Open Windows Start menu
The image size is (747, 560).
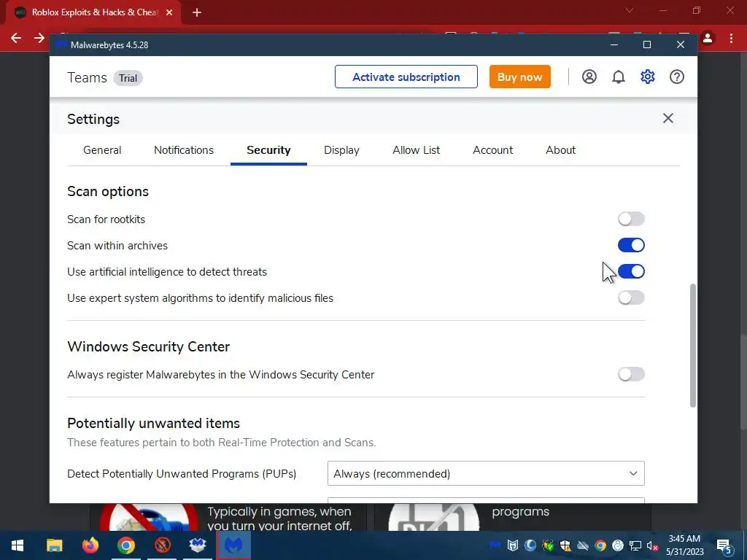(x=18, y=545)
